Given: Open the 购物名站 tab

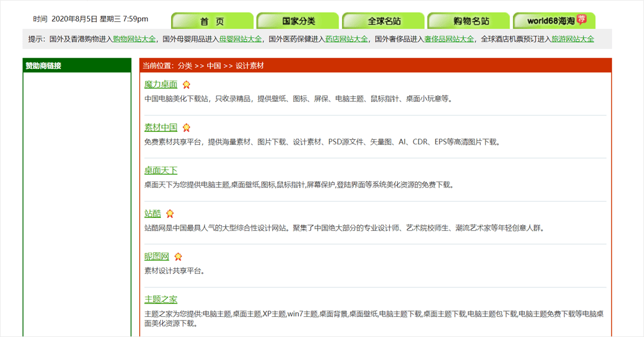Looking at the screenshot, I should click(x=469, y=21).
